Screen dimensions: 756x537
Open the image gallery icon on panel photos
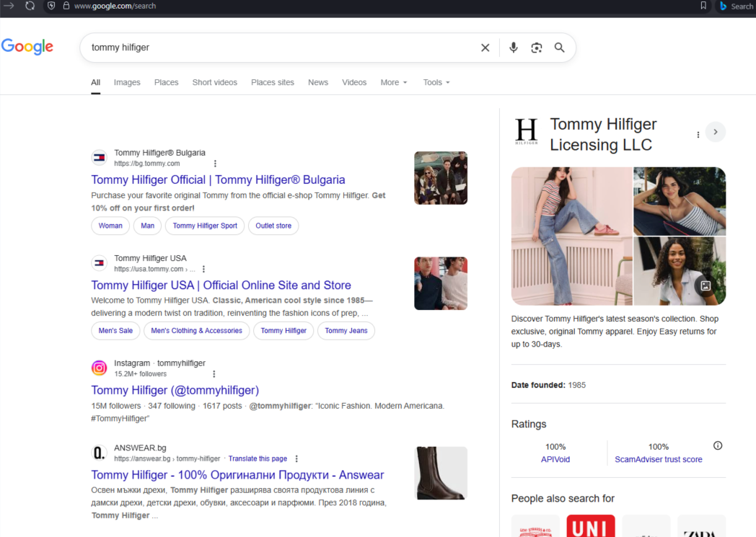706,285
